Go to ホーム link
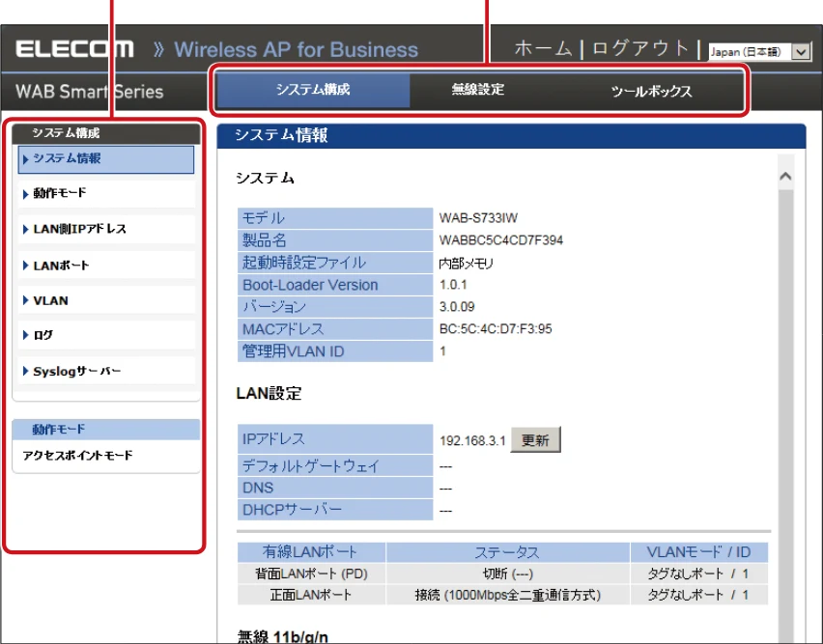 (x=543, y=49)
